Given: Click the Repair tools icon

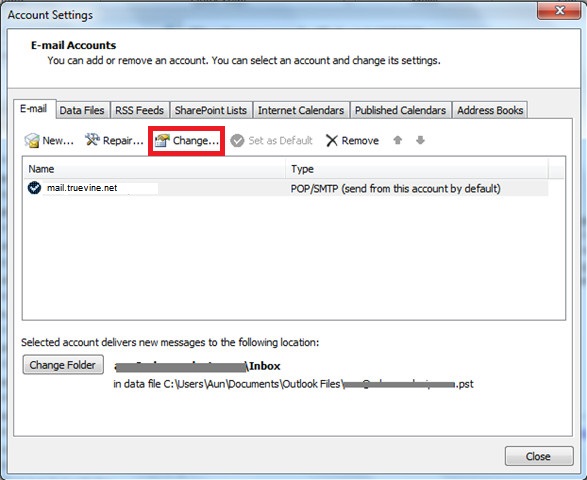Looking at the screenshot, I should 92,140.
